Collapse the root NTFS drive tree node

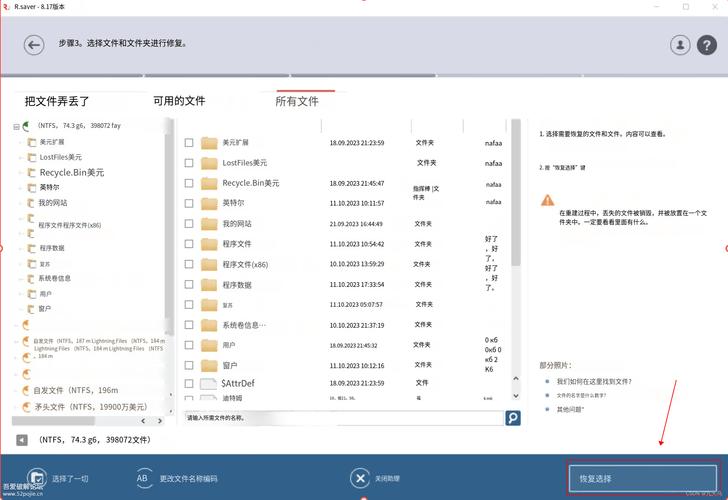16,126
